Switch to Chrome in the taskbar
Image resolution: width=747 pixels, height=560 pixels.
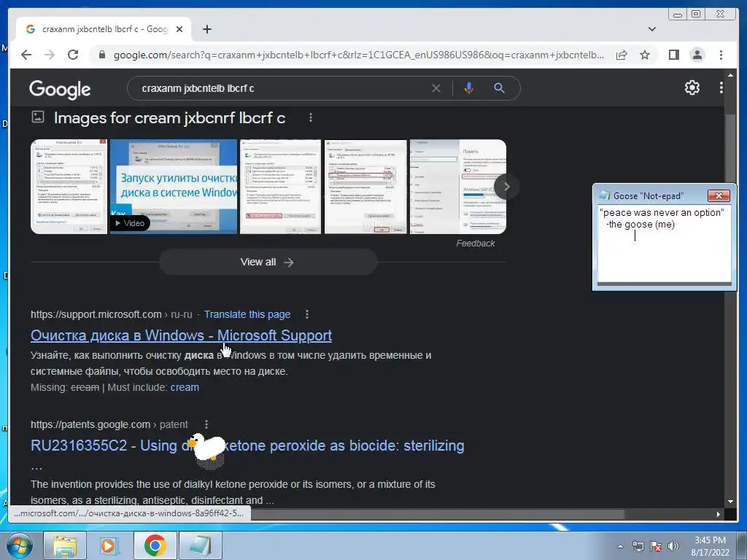coord(155,545)
